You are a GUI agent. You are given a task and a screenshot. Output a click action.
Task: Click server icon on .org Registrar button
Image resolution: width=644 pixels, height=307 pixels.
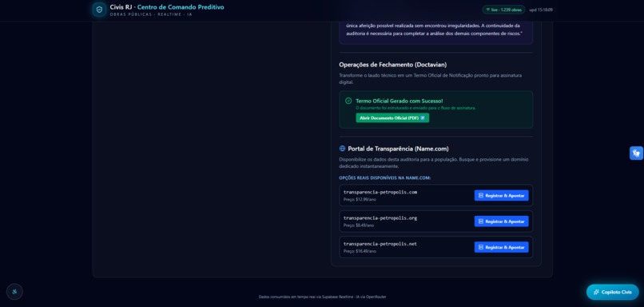(481, 221)
